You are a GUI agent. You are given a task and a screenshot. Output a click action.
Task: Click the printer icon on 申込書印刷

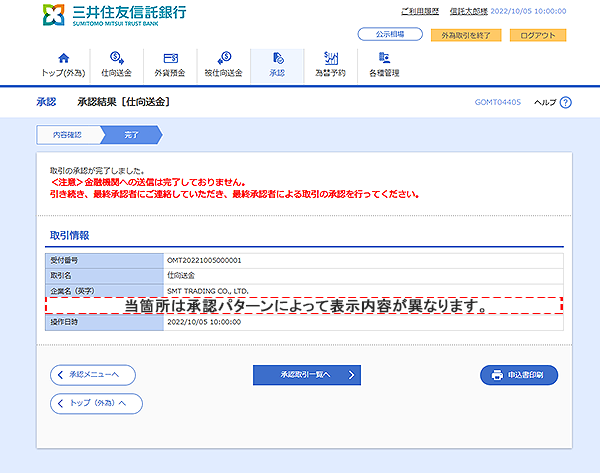pyautogui.click(x=497, y=375)
